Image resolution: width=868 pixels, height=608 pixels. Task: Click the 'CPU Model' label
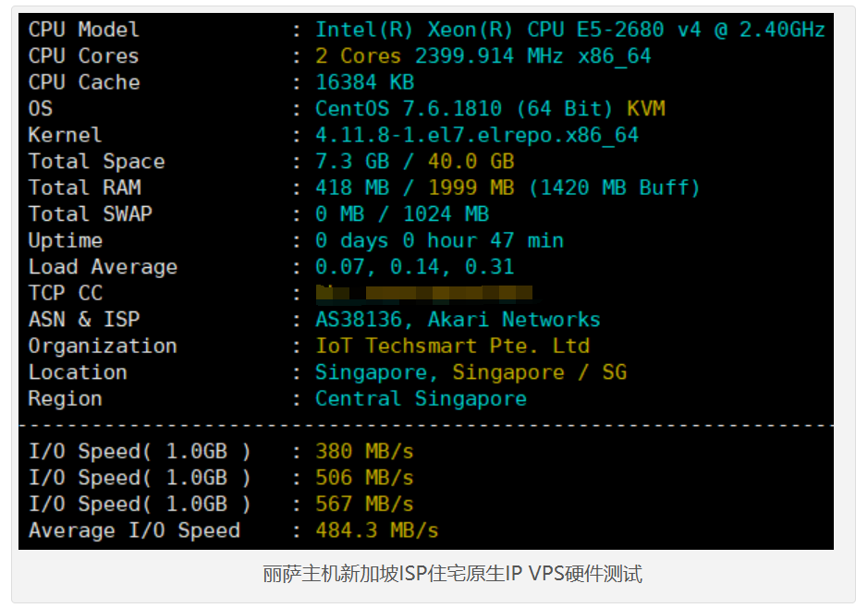[83, 30]
